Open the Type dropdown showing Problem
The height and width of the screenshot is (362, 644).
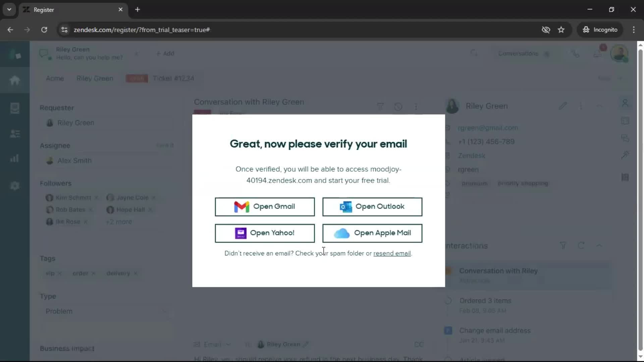tap(107, 311)
